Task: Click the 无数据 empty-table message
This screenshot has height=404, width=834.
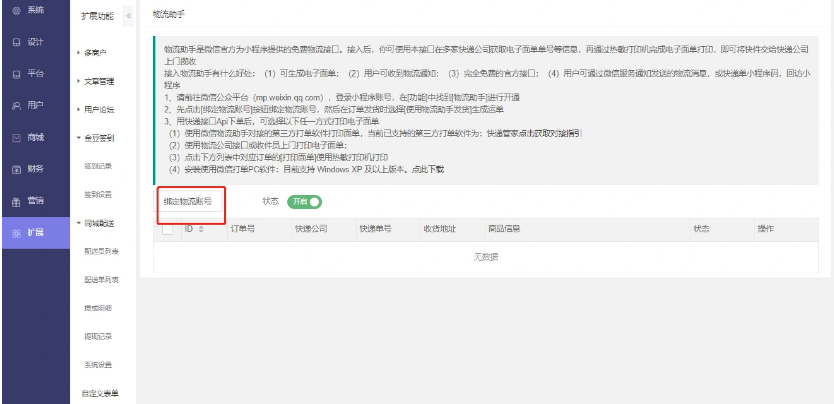Action: point(486,257)
